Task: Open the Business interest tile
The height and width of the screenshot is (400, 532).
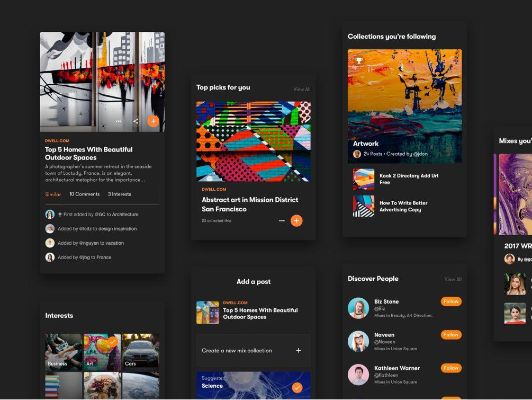Action: coord(64,350)
